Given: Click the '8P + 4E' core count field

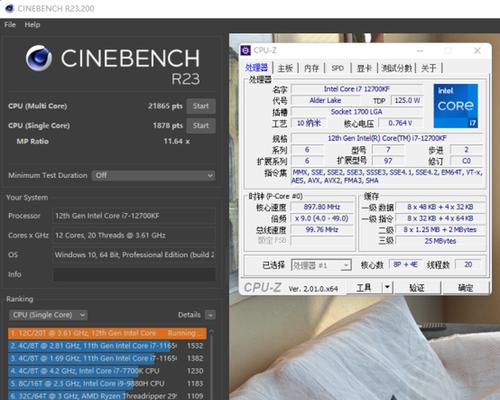Looking at the screenshot, I should 405,265.
